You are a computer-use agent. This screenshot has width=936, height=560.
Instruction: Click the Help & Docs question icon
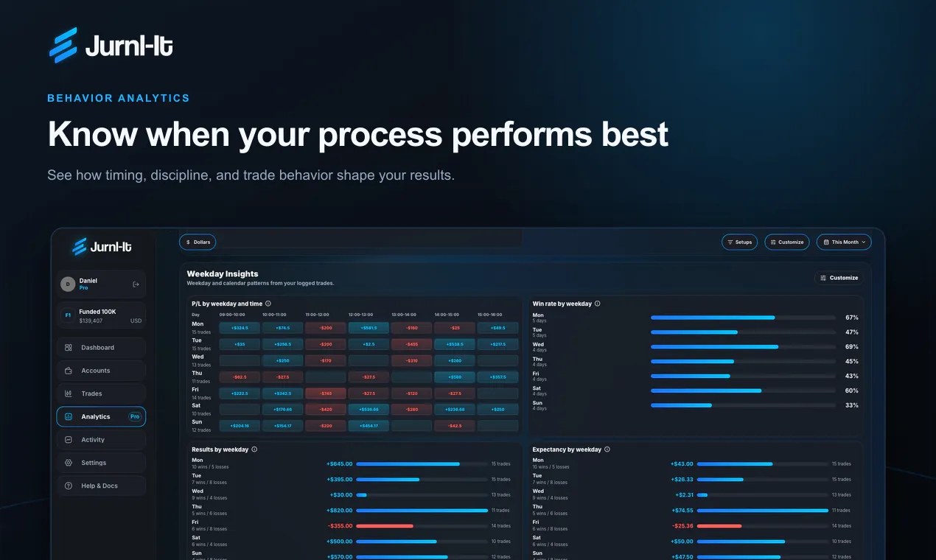68,486
